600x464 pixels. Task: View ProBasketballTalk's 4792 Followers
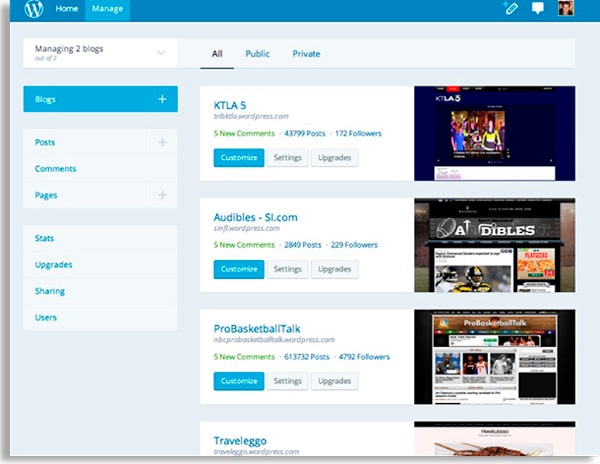364,357
